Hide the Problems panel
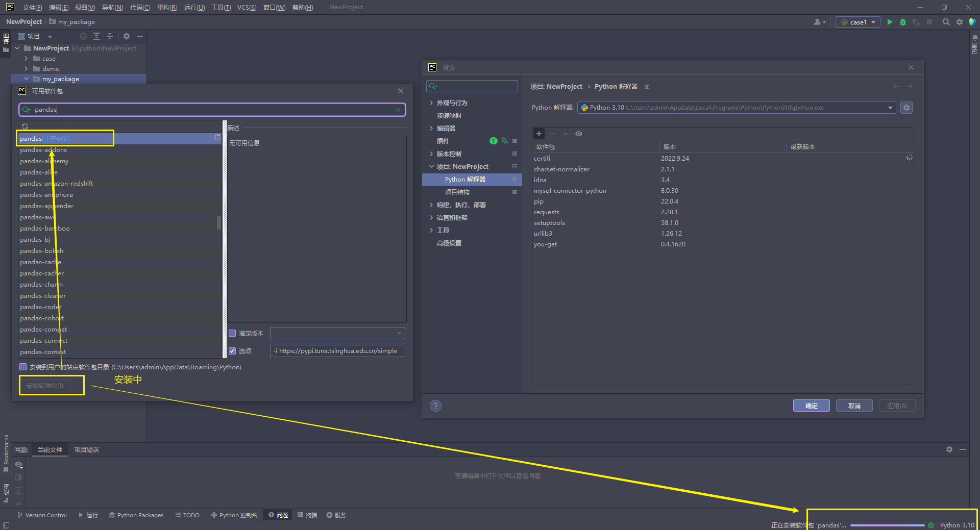The height and width of the screenshot is (530, 980). pos(963,449)
